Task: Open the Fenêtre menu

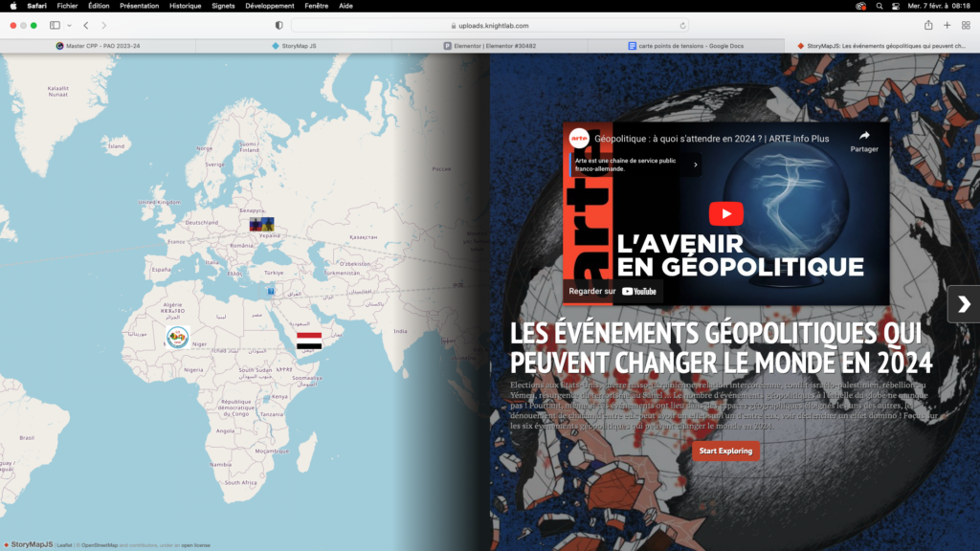Action: (x=316, y=6)
